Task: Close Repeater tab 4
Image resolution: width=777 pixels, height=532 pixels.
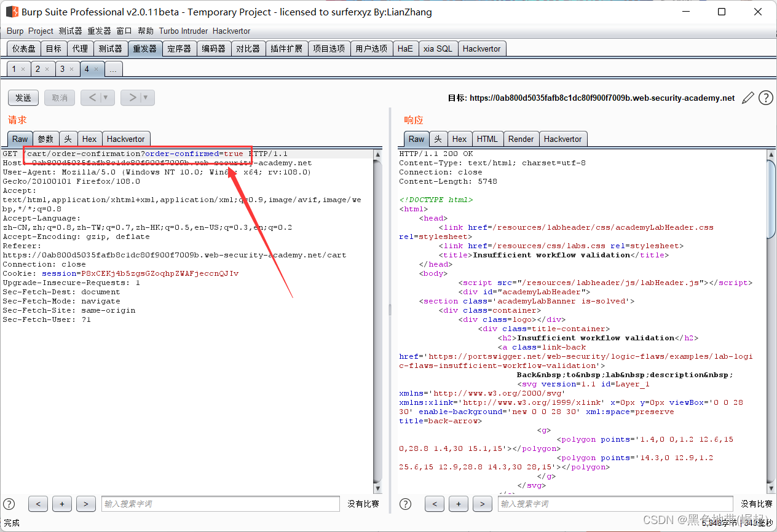Action: [x=96, y=69]
